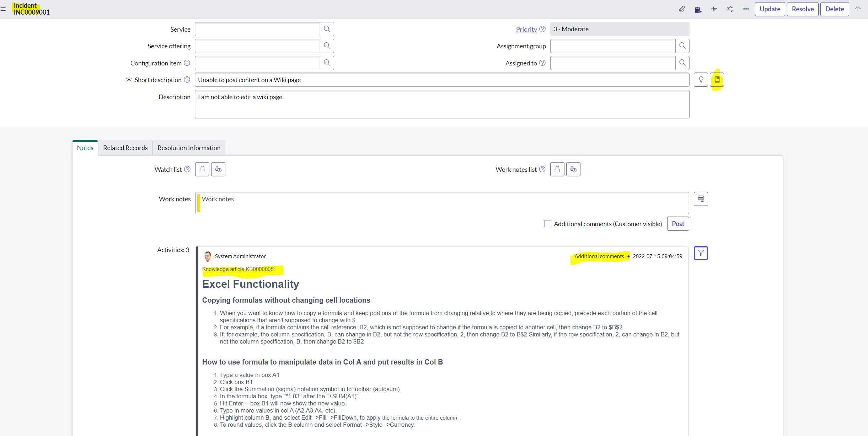The image size is (868, 436).
Task: Click the Configuration item input field
Action: 257,63
